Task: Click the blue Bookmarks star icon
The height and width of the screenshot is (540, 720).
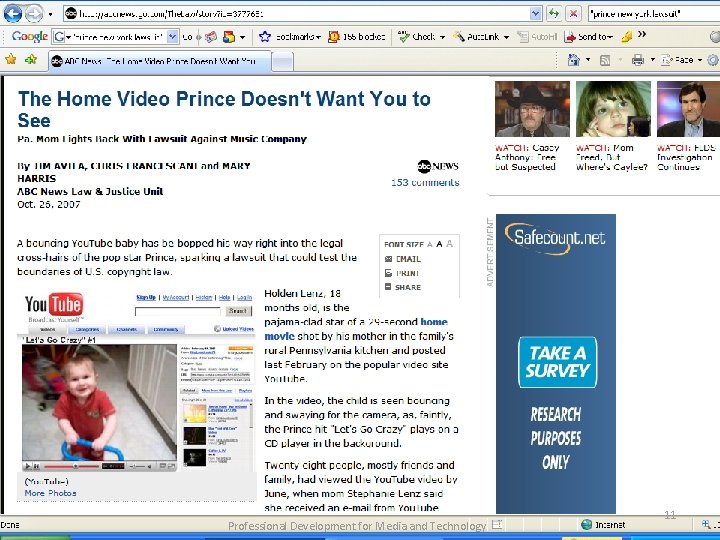Action: click(x=265, y=37)
